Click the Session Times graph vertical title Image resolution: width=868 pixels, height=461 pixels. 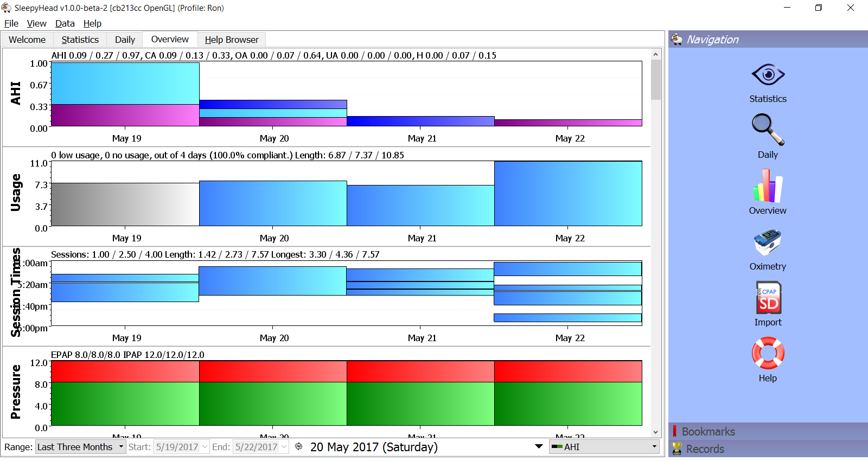(16, 292)
